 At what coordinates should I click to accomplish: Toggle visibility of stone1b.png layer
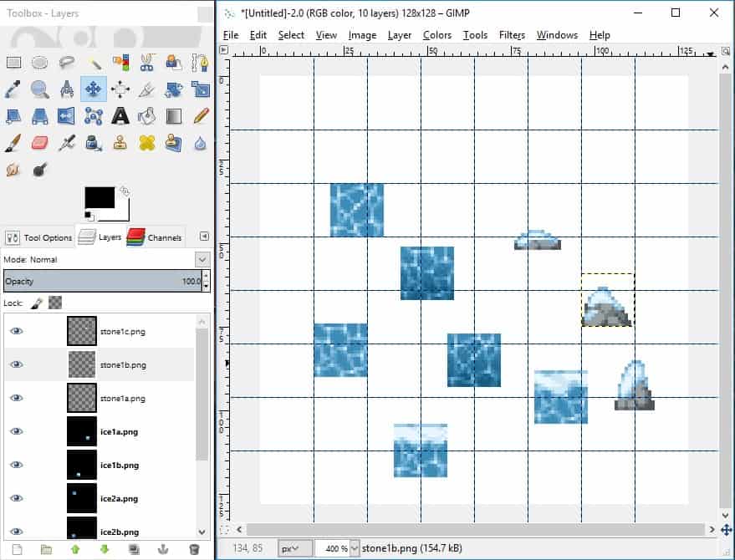(17, 364)
